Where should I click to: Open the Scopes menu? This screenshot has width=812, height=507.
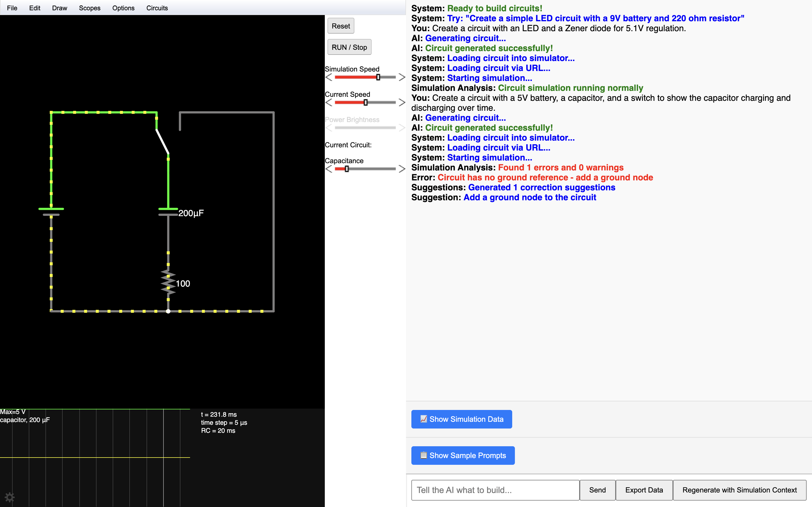click(90, 8)
